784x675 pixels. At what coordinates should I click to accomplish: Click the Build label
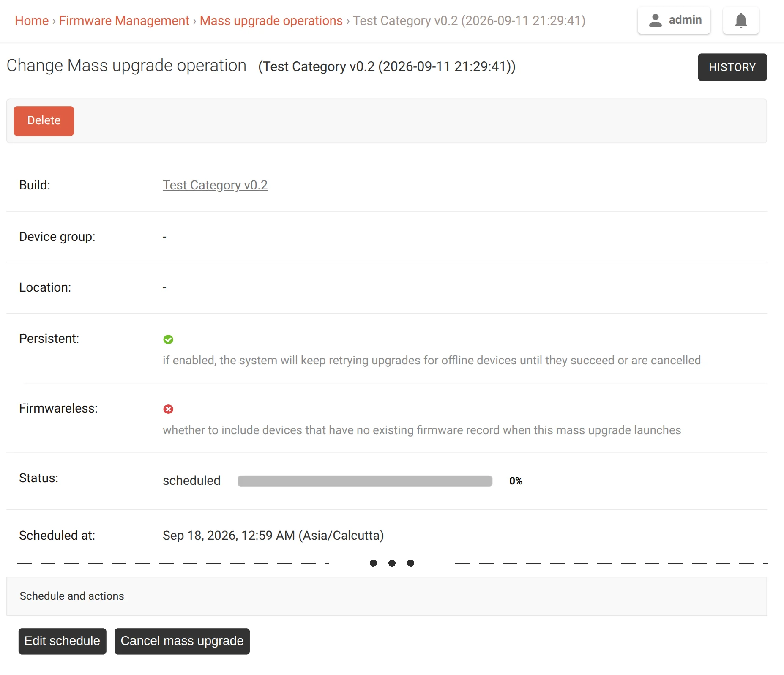35,185
